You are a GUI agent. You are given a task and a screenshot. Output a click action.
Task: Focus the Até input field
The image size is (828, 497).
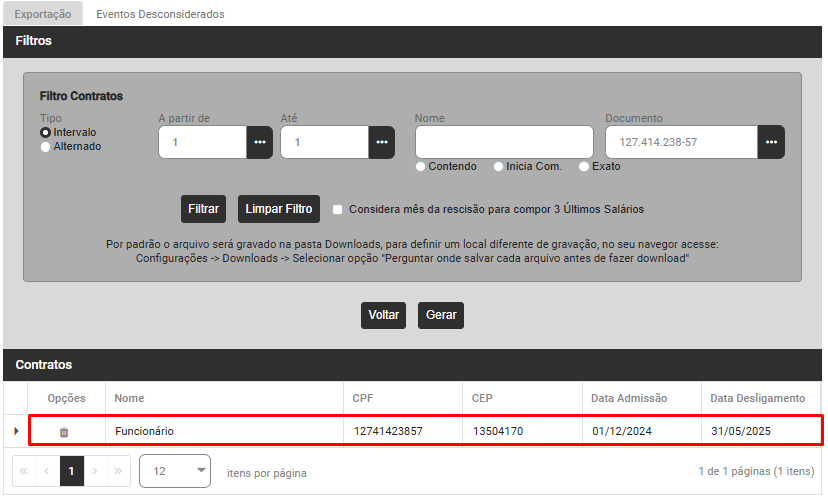pyautogui.click(x=325, y=142)
